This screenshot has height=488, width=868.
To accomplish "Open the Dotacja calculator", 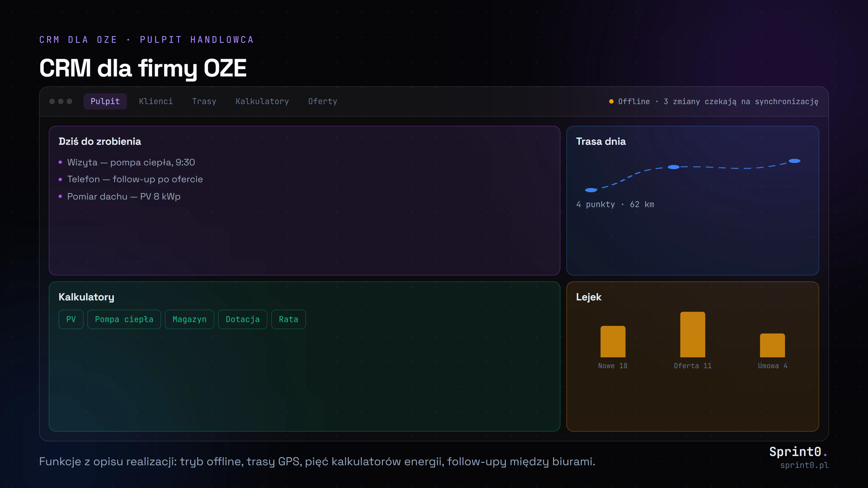I will click(242, 319).
